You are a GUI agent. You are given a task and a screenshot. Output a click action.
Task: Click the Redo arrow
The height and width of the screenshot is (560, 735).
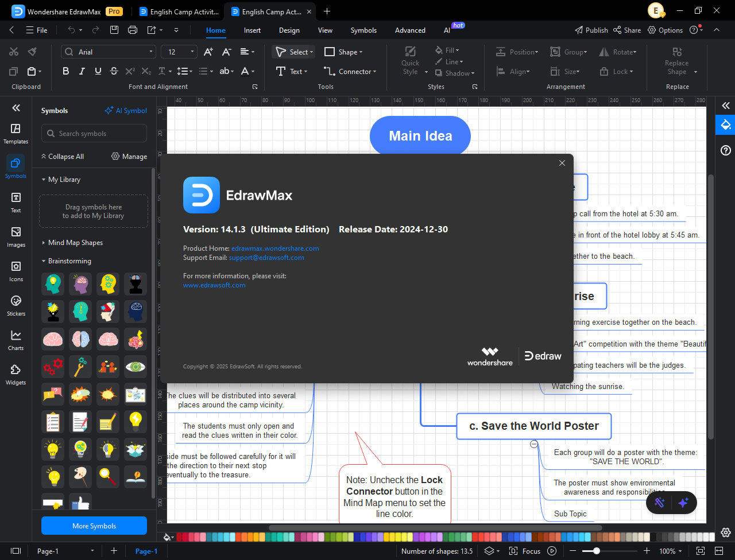[95, 30]
